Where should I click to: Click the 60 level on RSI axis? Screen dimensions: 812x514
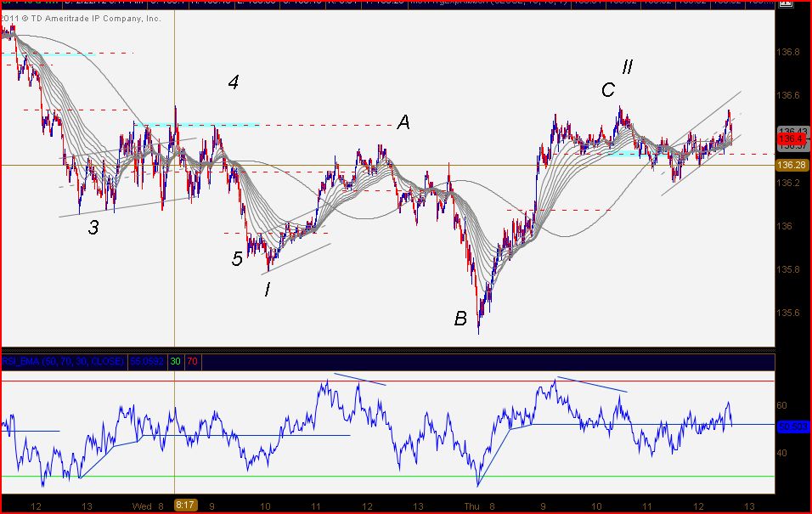[782, 406]
